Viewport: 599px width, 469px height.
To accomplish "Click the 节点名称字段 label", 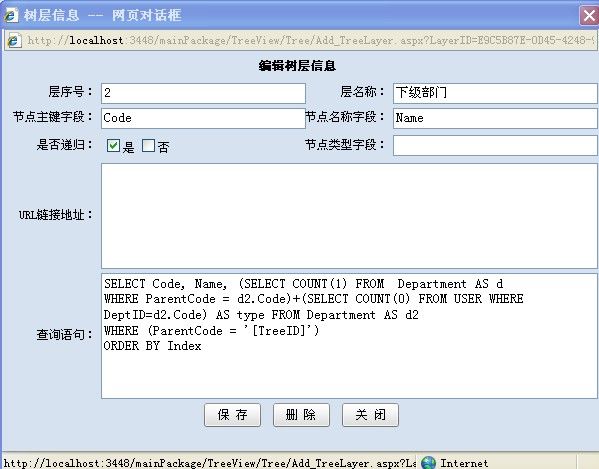I will pos(345,116).
